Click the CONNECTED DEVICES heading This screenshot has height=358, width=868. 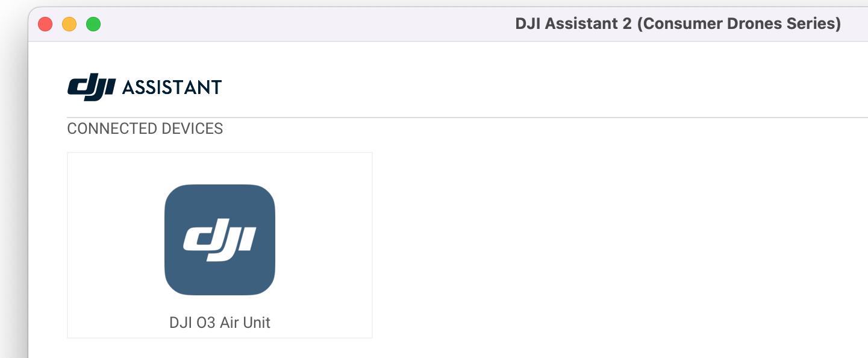pyautogui.click(x=145, y=128)
